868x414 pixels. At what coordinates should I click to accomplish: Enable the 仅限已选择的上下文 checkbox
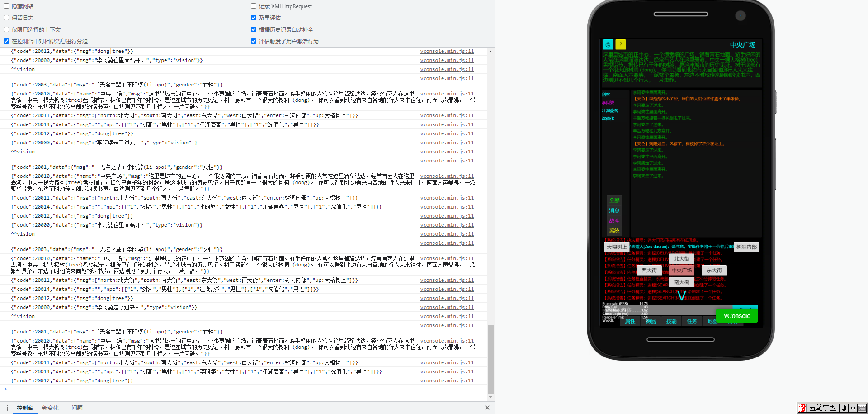coord(6,29)
